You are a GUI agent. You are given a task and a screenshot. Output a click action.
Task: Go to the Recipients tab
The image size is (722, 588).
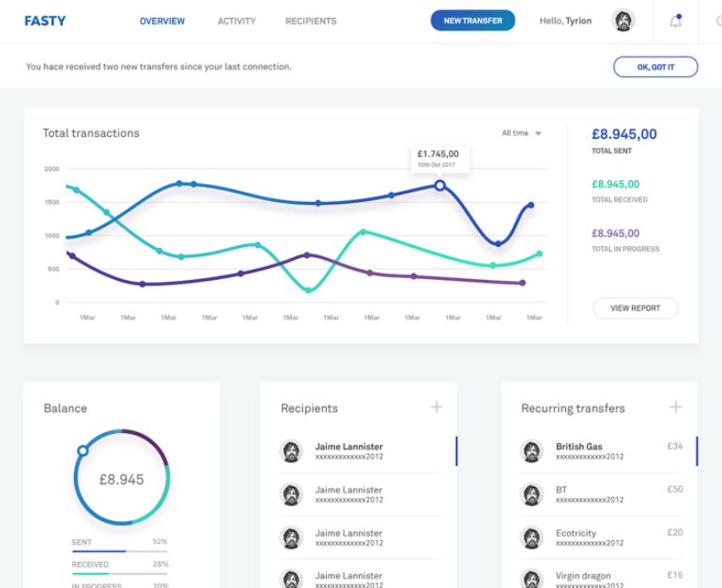[311, 22]
